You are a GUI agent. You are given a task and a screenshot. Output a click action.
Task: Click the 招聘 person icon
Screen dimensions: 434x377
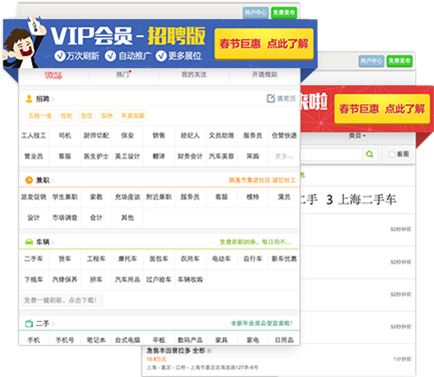click(29, 99)
